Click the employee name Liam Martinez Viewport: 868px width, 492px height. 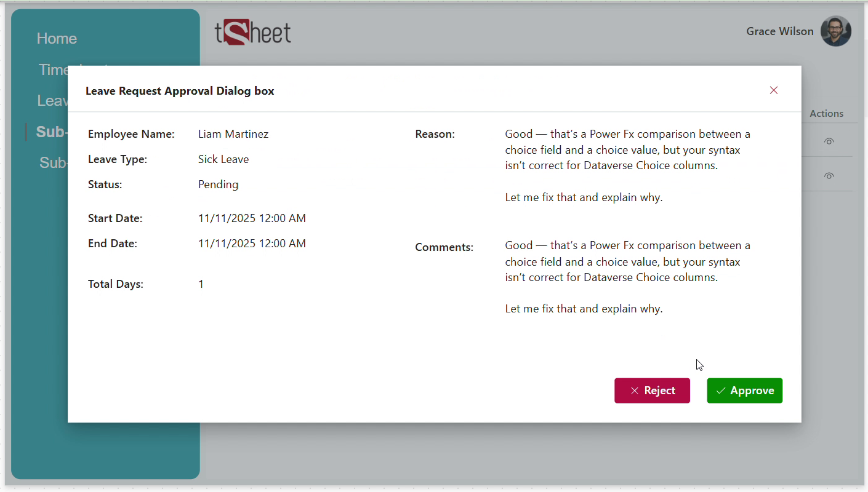pyautogui.click(x=233, y=134)
